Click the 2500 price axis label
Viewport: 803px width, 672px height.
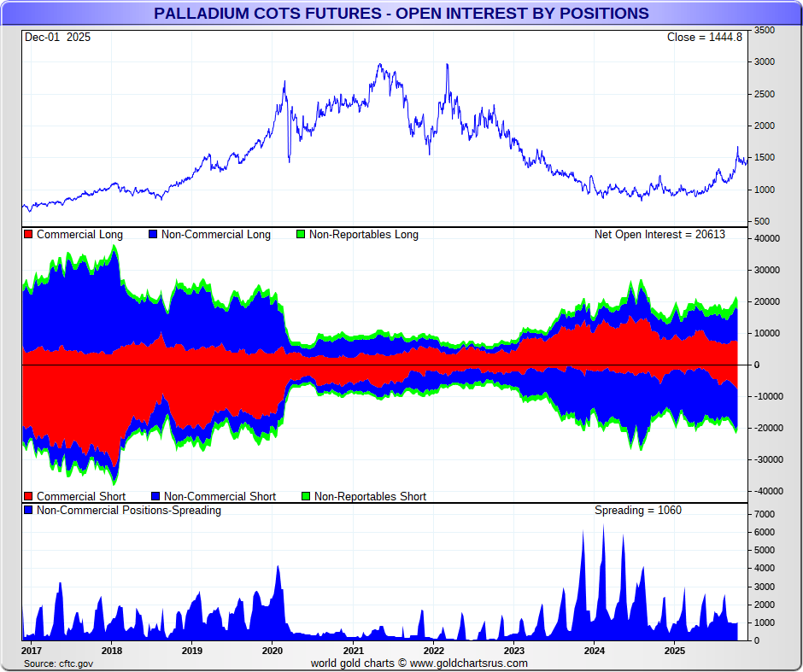[765, 94]
